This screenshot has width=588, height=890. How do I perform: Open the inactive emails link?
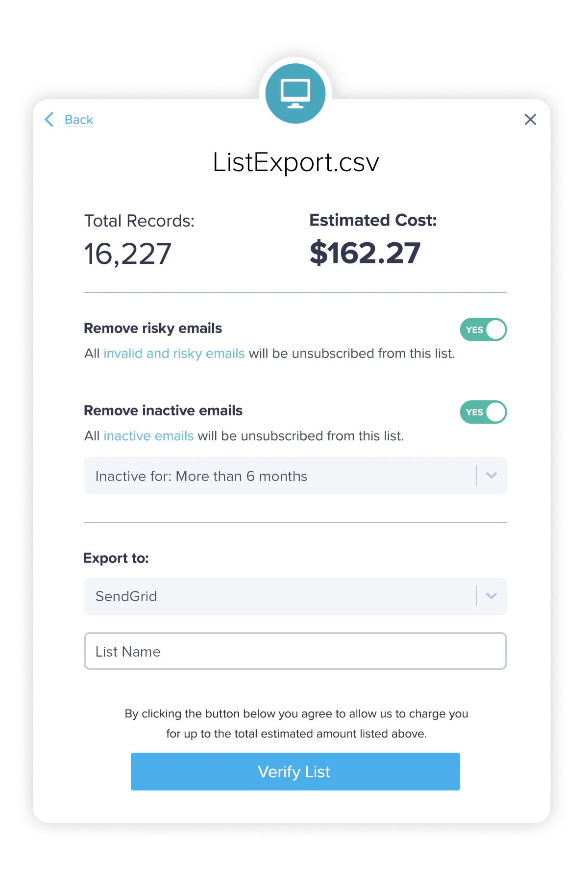tap(148, 436)
